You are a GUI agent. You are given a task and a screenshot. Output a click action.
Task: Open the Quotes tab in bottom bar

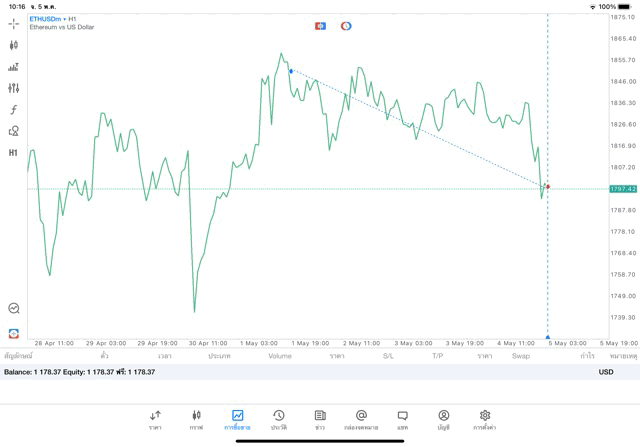[x=155, y=419]
